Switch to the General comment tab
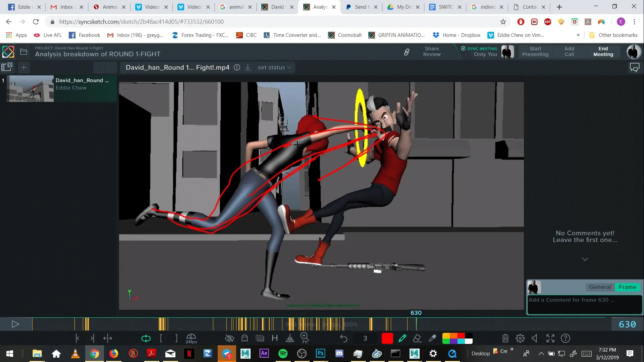The height and width of the screenshot is (362, 644). coord(600,287)
